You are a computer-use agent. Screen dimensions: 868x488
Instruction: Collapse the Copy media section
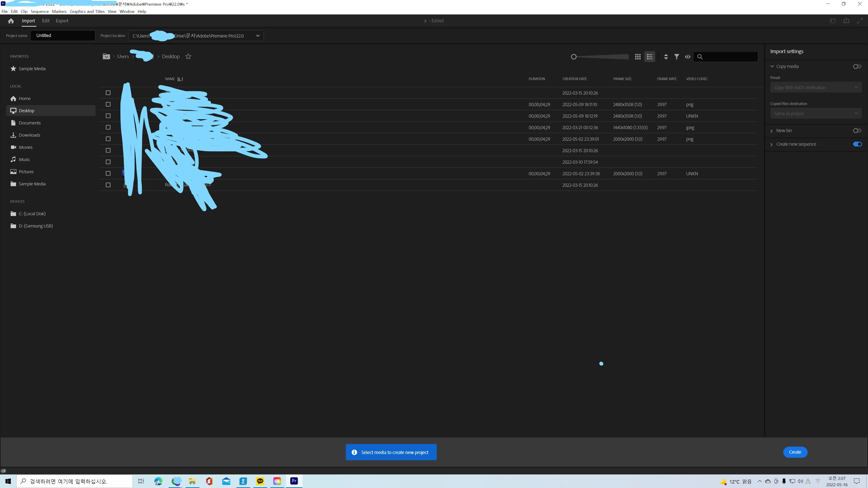[772, 66]
